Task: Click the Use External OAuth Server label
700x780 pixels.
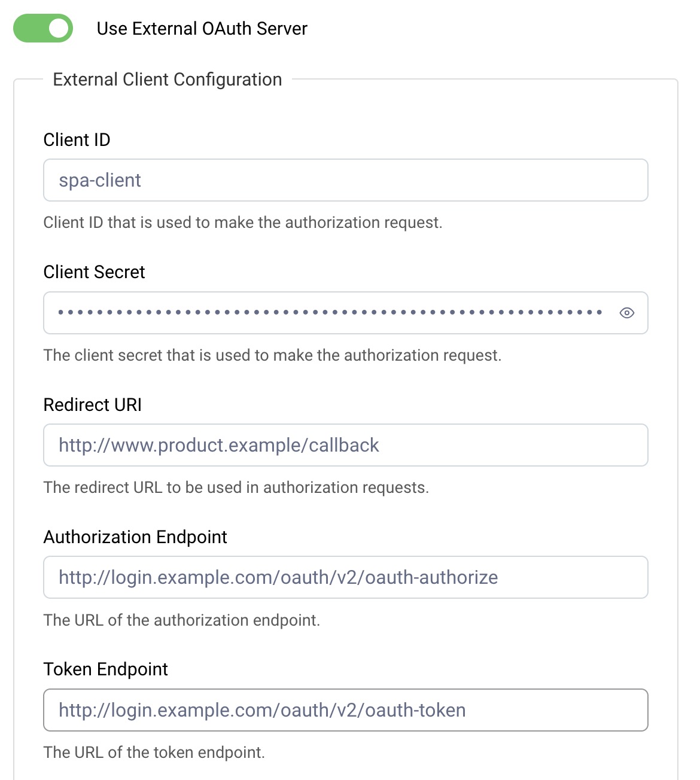Action: [202, 28]
